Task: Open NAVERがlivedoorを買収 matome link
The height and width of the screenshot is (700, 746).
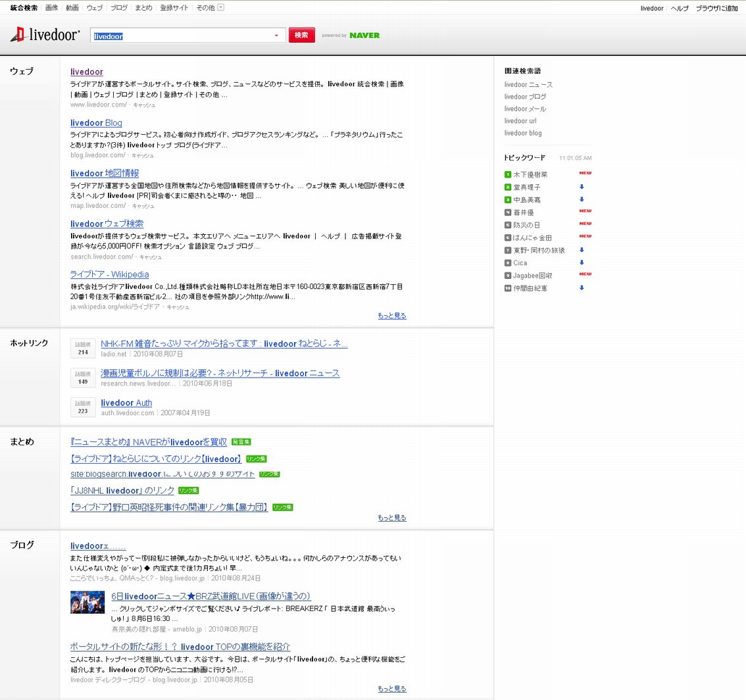Action: pyautogui.click(x=149, y=442)
